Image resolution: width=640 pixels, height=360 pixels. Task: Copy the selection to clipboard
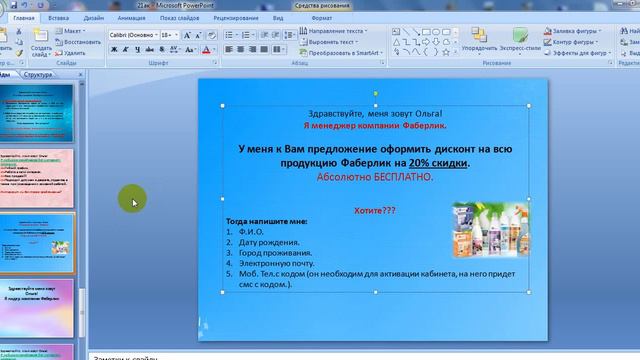[19, 42]
